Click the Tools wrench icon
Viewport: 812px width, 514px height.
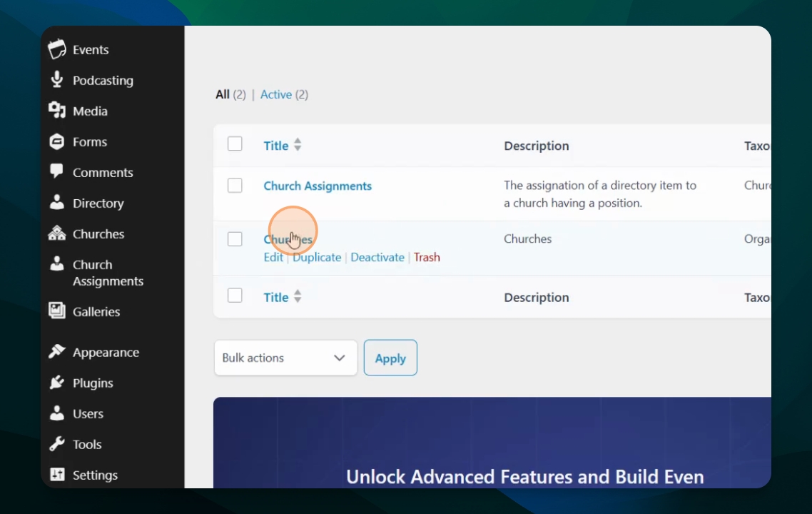[x=57, y=444]
